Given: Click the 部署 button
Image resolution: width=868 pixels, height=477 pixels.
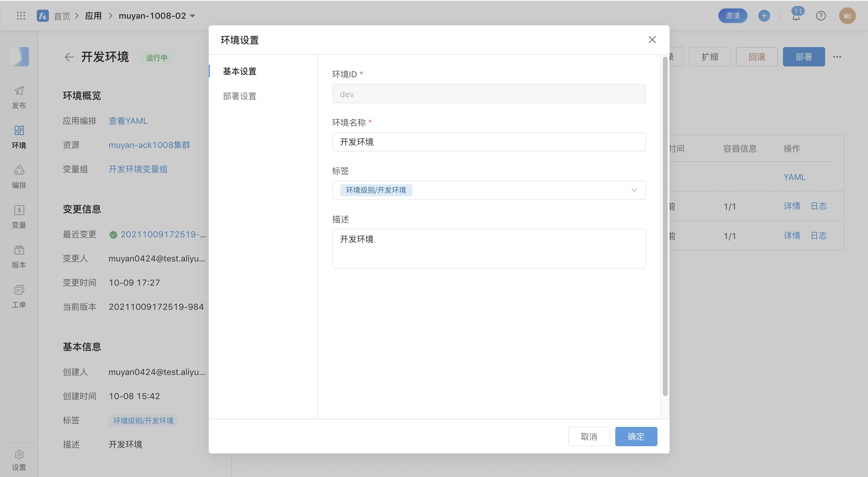Looking at the screenshot, I should (x=804, y=57).
